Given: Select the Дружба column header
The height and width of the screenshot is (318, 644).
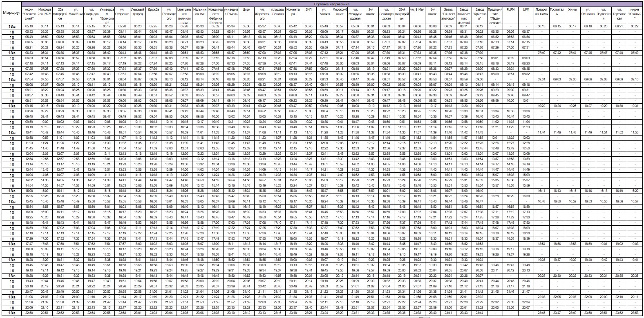Looking at the screenshot, I should point(153,15).
